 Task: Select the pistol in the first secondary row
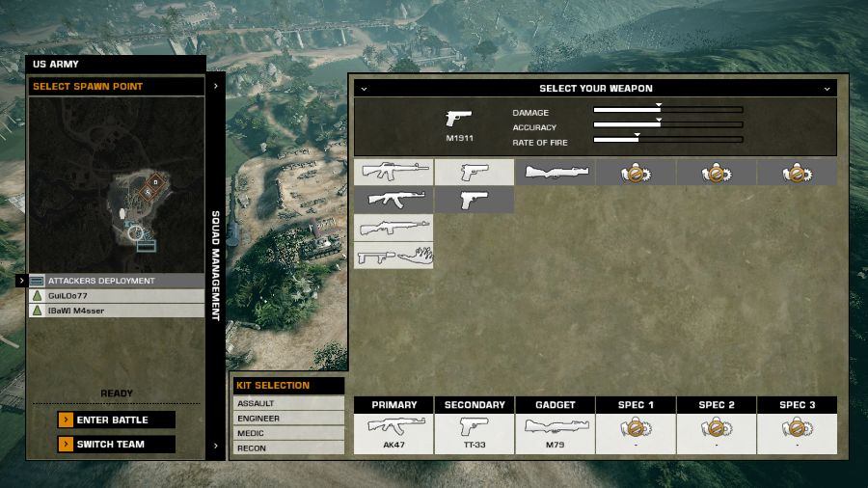[475, 172]
